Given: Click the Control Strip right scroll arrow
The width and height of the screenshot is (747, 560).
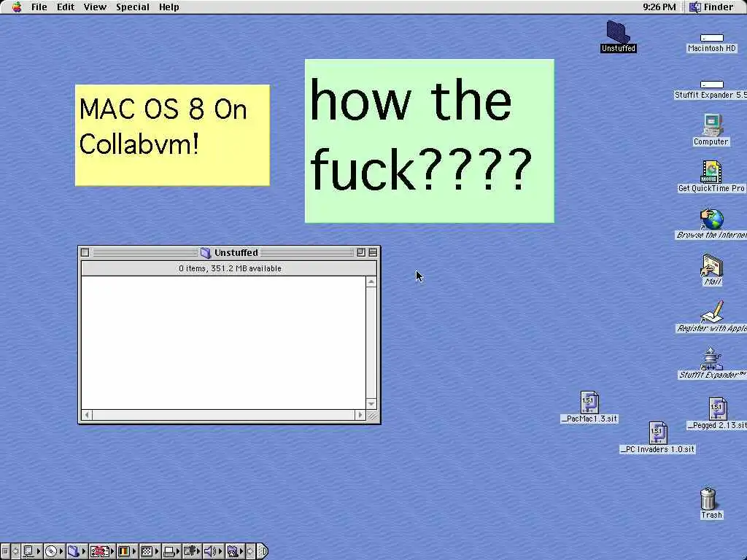Looking at the screenshot, I should pyautogui.click(x=250, y=551).
